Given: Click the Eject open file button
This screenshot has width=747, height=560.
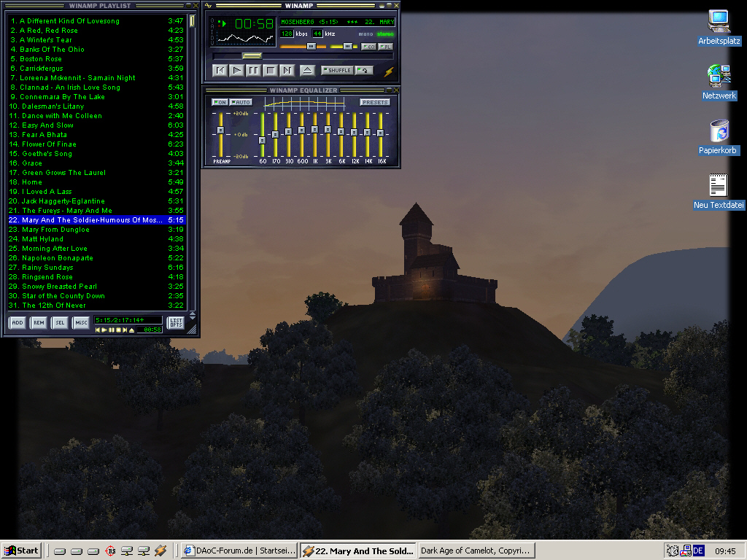Looking at the screenshot, I should pos(307,71).
